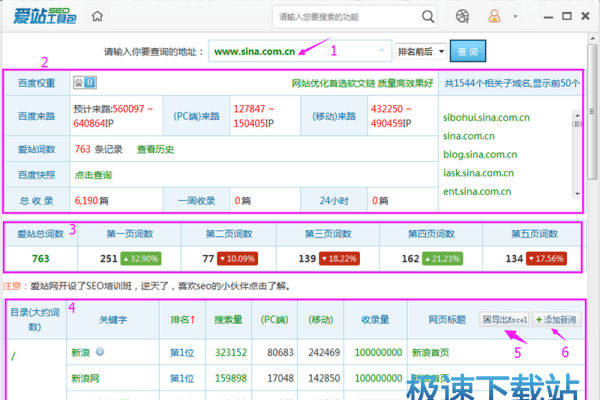
Task: Open subdomain sibohui.sina.com.cn
Action: coord(486,118)
